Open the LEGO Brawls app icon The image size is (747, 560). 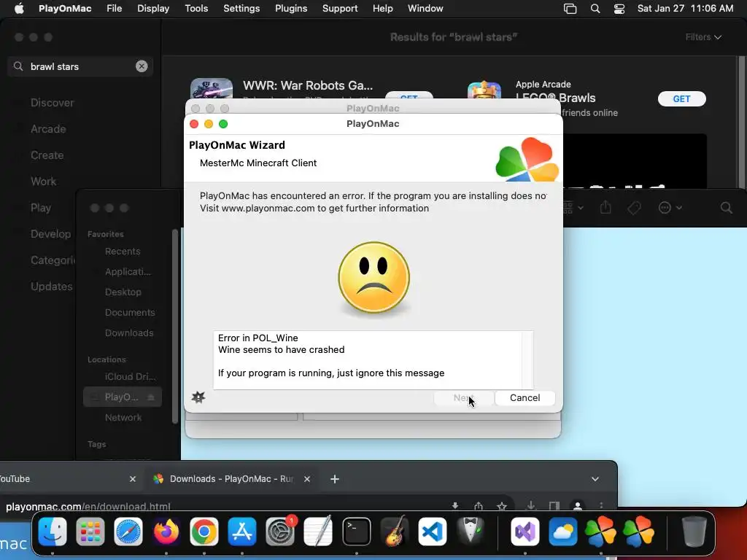[x=484, y=90]
